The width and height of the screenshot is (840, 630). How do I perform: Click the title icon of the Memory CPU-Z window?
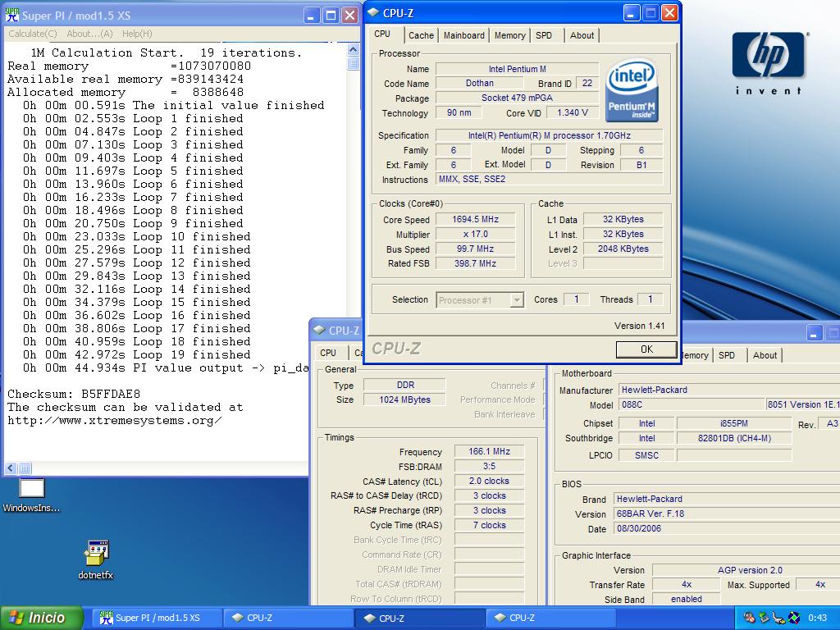point(319,330)
